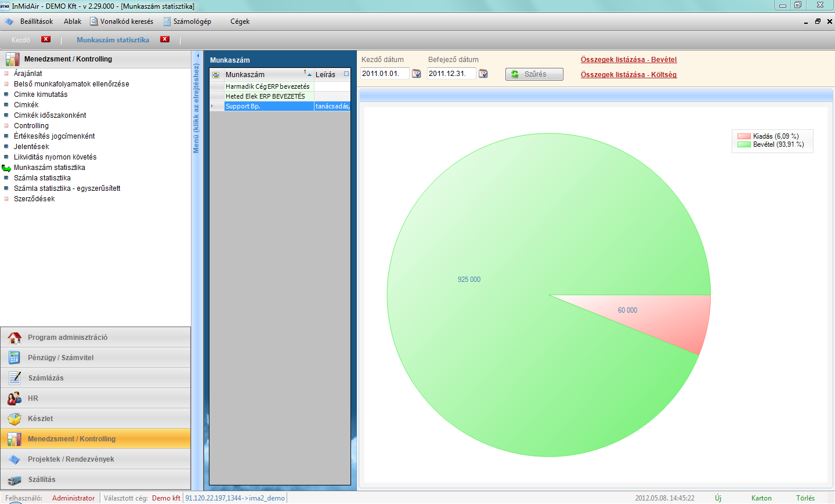Click the Szűrés filter button
The height and width of the screenshot is (504, 835).
[534, 74]
